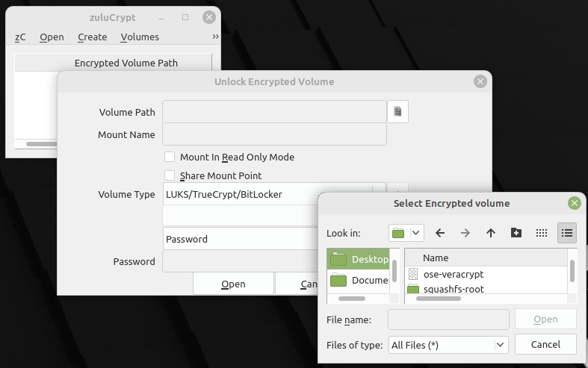Minimize the zuluCrypt window
The width and height of the screenshot is (588, 368).
click(161, 18)
